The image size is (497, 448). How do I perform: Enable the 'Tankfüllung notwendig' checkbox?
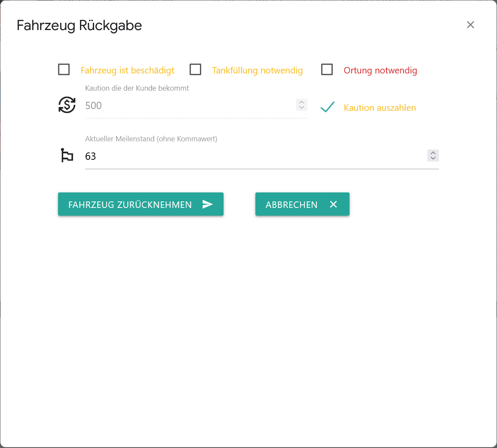(x=195, y=69)
